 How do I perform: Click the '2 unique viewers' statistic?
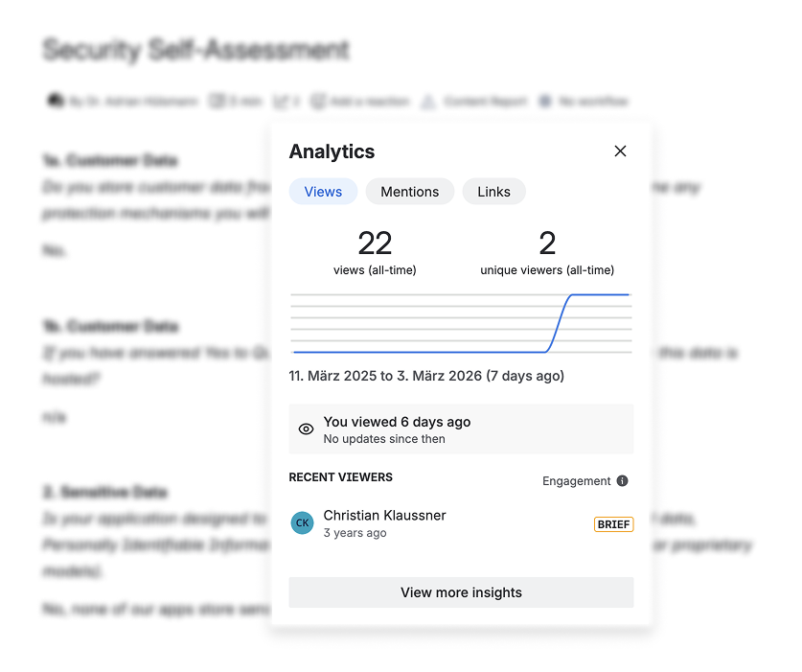[547, 251]
